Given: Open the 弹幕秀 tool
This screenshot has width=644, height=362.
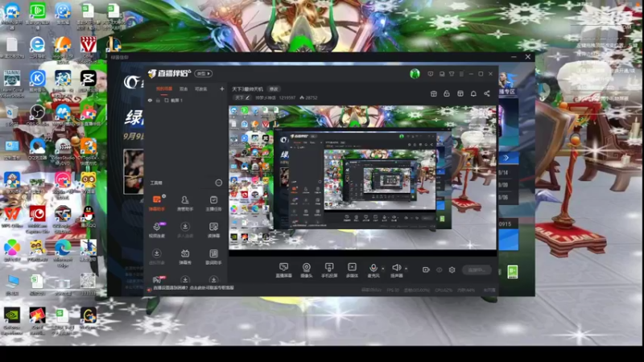Looking at the screenshot, I should (x=185, y=257).
